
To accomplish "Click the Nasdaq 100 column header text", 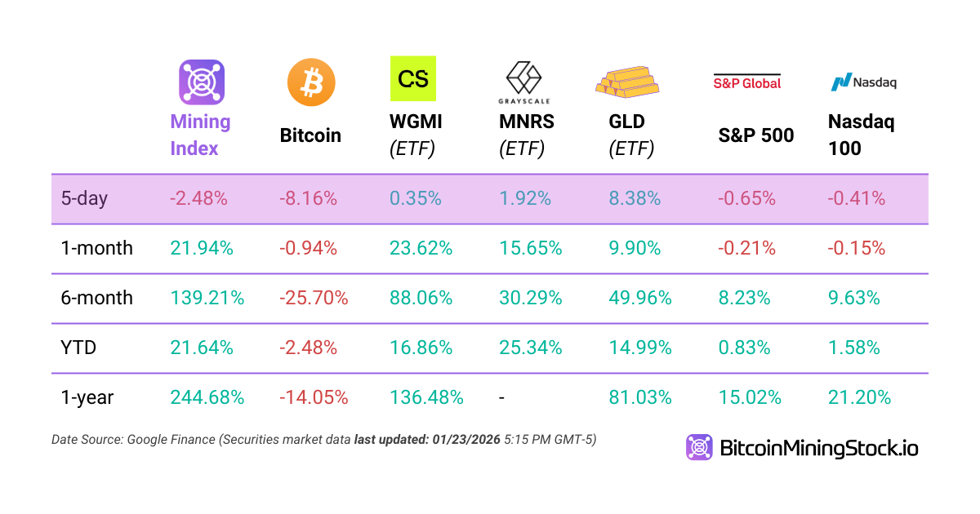I will tap(861, 135).
